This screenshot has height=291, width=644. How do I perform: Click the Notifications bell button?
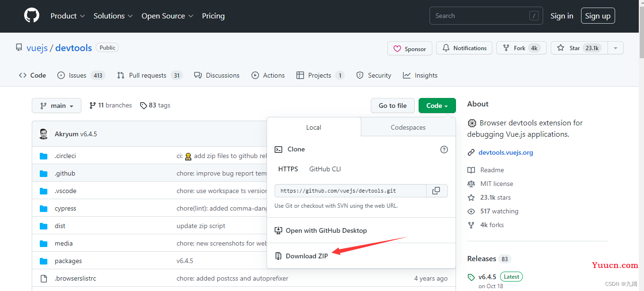[464, 48]
